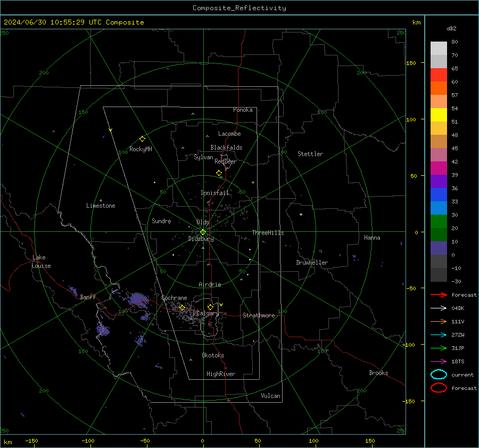Select the red 60-65 dBZ swatch

click(x=439, y=75)
